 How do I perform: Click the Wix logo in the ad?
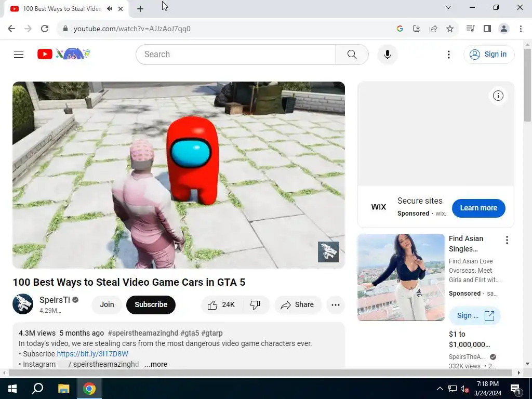pyautogui.click(x=378, y=207)
